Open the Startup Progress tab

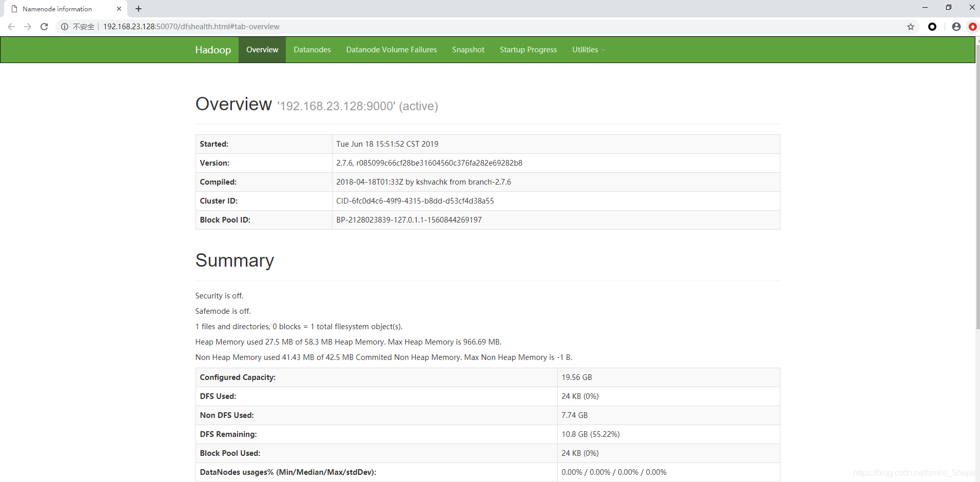528,50
